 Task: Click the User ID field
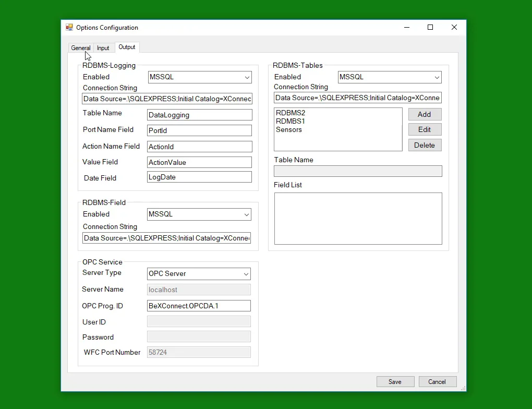click(x=199, y=321)
